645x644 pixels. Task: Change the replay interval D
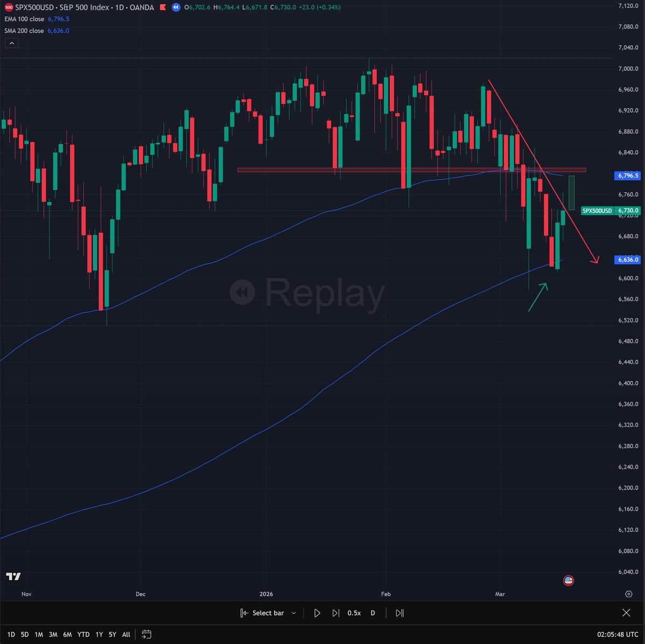(x=373, y=613)
